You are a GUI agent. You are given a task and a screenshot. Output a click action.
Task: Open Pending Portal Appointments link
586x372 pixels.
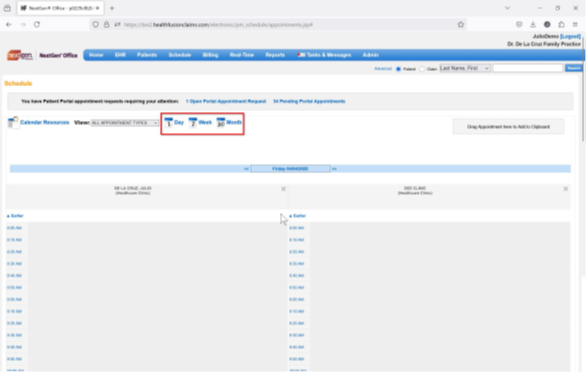click(309, 101)
